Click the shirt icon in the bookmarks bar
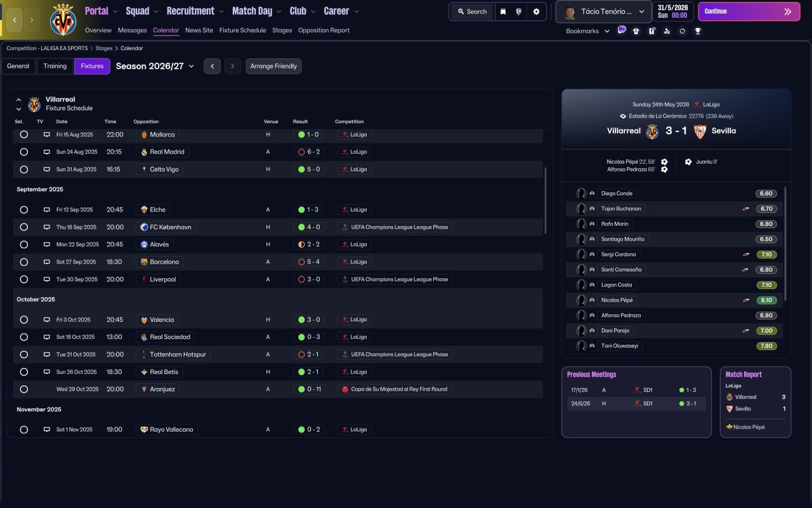Viewport: 812px width, 508px height. pyautogui.click(x=636, y=31)
